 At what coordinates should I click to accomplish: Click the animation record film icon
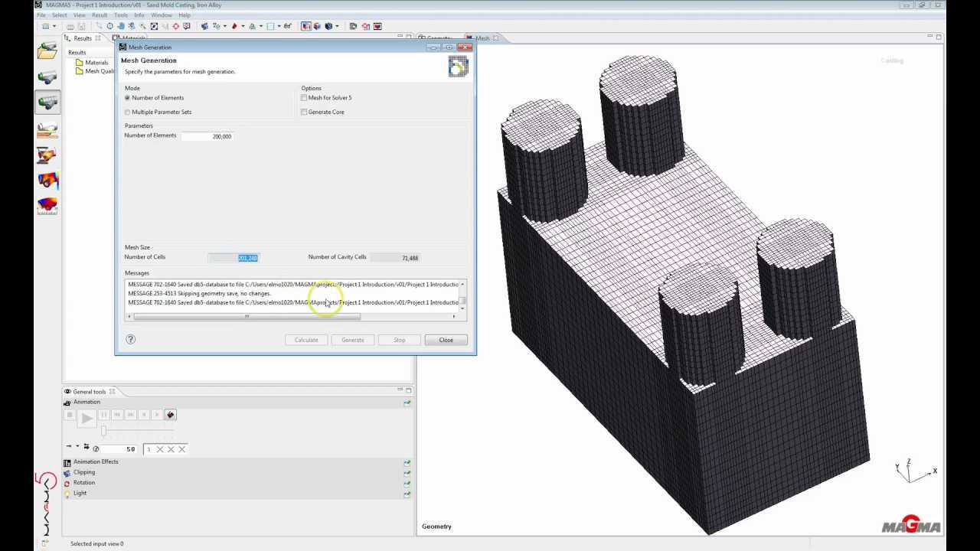pos(171,415)
